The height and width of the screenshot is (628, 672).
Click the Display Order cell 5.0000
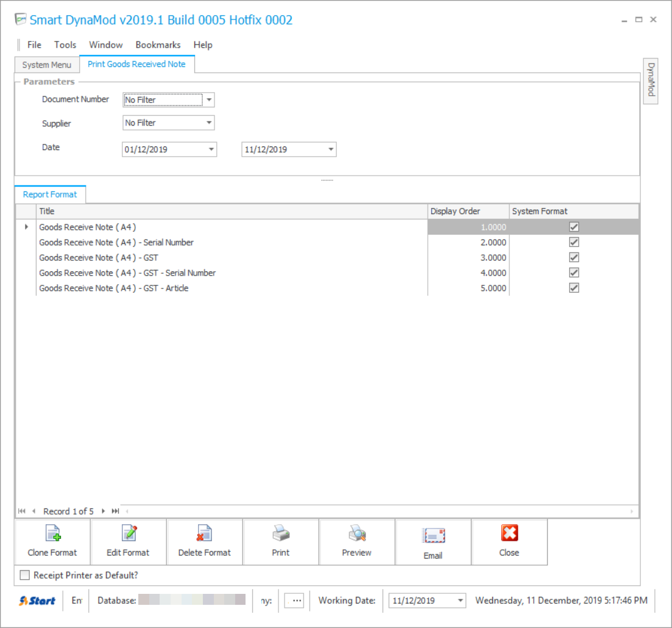click(x=468, y=288)
